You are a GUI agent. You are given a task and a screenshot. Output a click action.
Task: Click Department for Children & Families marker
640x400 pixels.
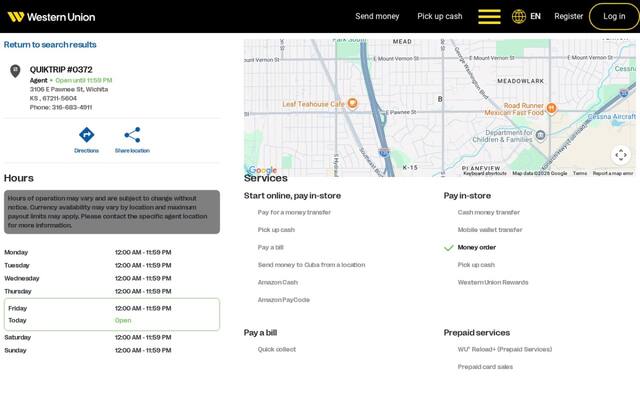pyautogui.click(x=540, y=135)
